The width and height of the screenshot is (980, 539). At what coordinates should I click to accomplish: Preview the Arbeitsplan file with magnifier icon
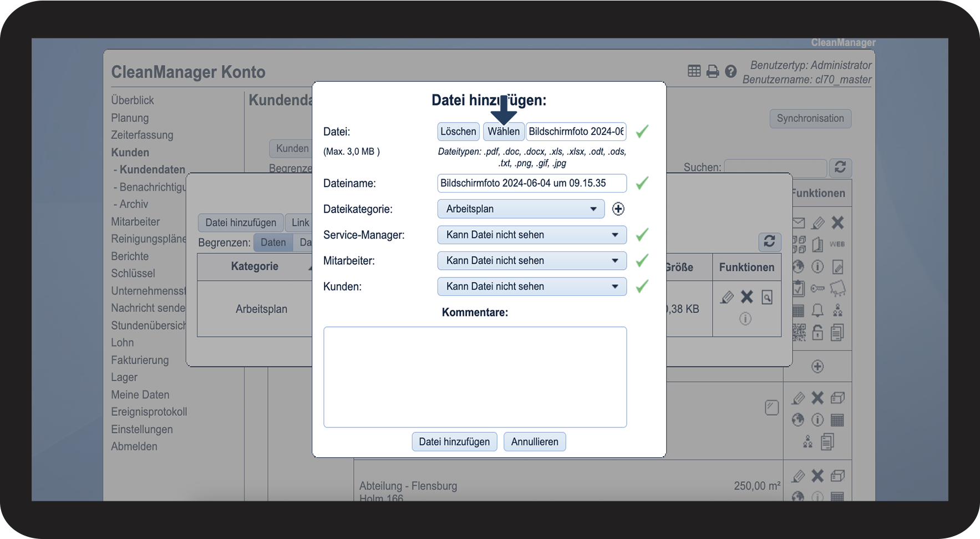coord(766,298)
